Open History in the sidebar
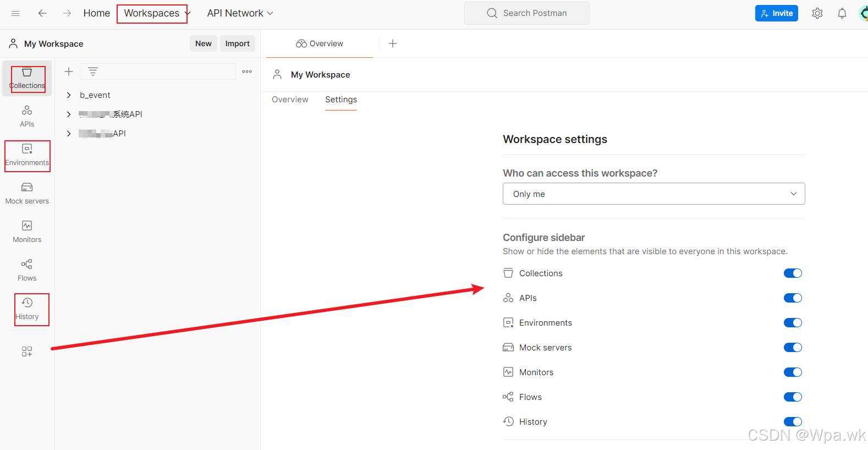Viewport: 868px width, 450px height. point(27,309)
